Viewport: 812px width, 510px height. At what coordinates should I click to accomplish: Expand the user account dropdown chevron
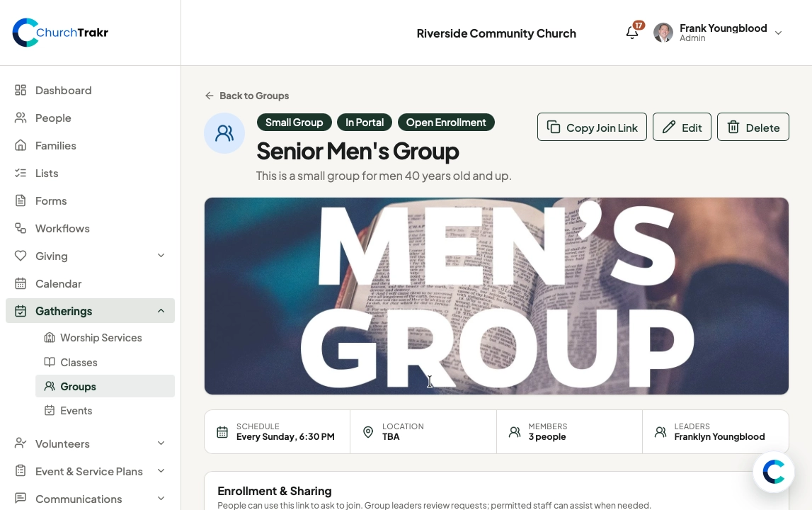(x=778, y=33)
